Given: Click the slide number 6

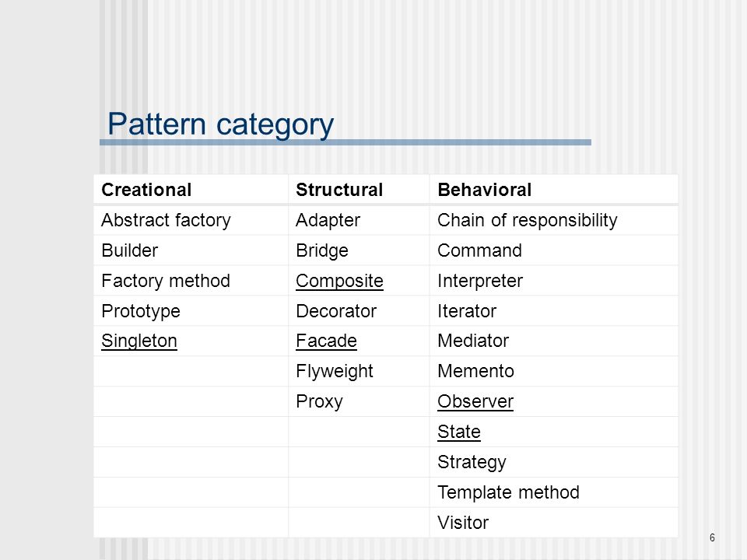Looking at the screenshot, I should tap(712, 537).
